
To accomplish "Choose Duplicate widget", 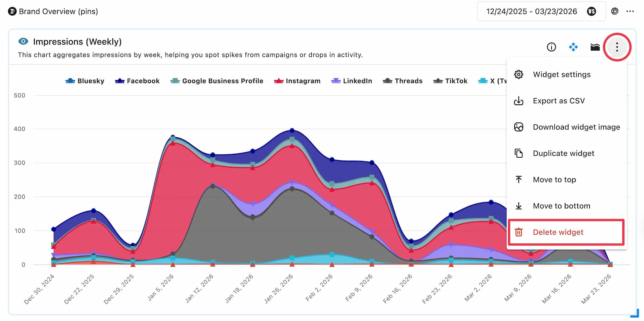I will point(563,153).
